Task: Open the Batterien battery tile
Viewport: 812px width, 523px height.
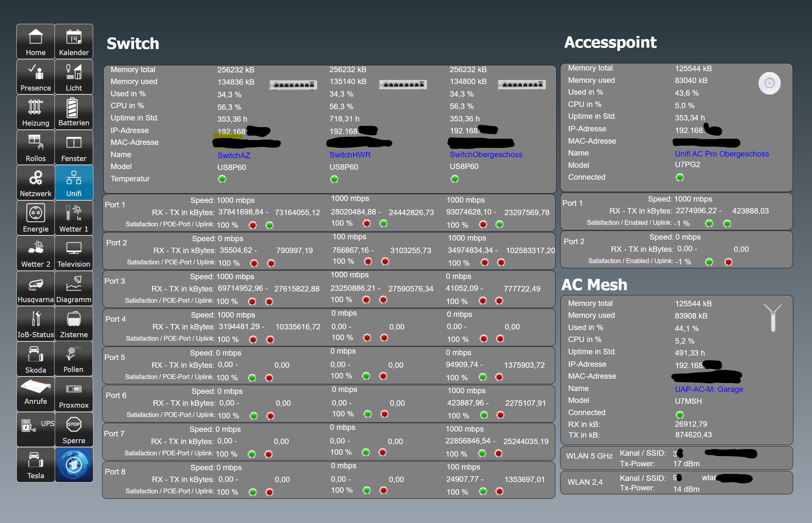Action: pyautogui.click(x=74, y=112)
